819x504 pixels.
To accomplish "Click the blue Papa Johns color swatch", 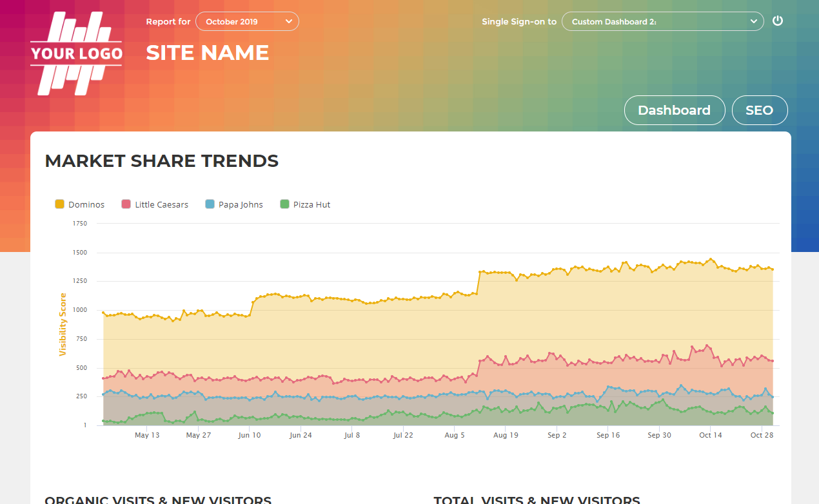I will [x=210, y=204].
